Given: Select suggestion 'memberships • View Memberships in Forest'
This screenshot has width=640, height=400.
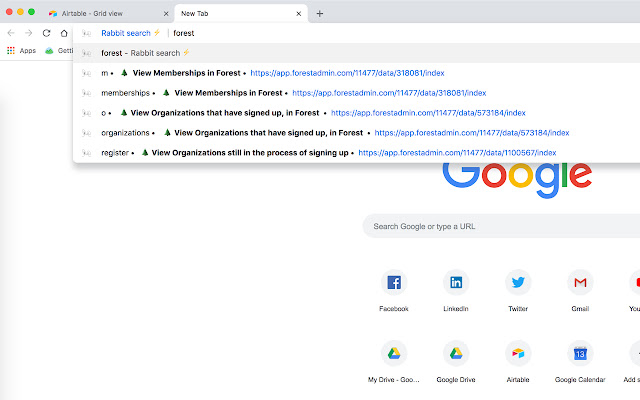Looking at the screenshot, I should 356,93.
